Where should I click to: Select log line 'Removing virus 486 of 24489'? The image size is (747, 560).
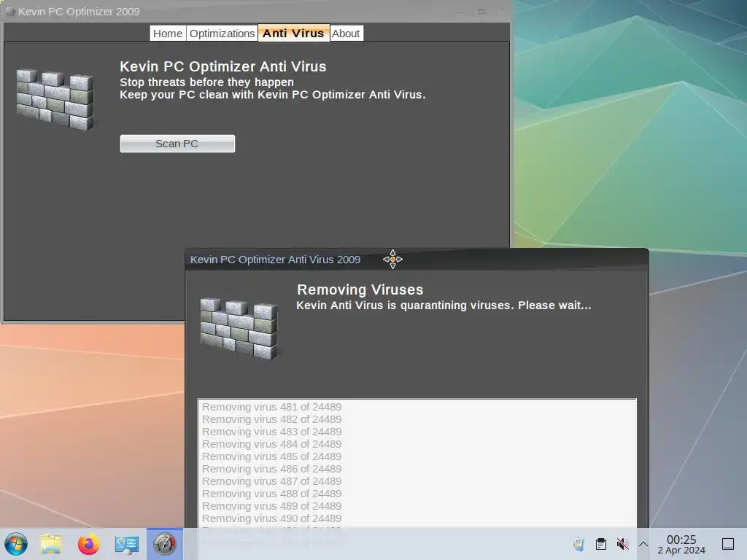[x=271, y=469]
